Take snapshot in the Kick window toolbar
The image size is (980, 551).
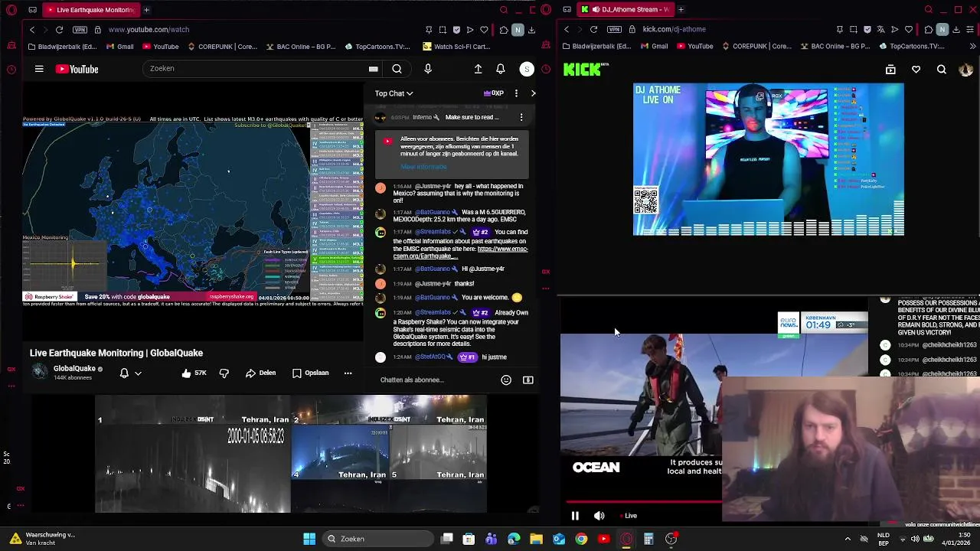tap(853, 29)
